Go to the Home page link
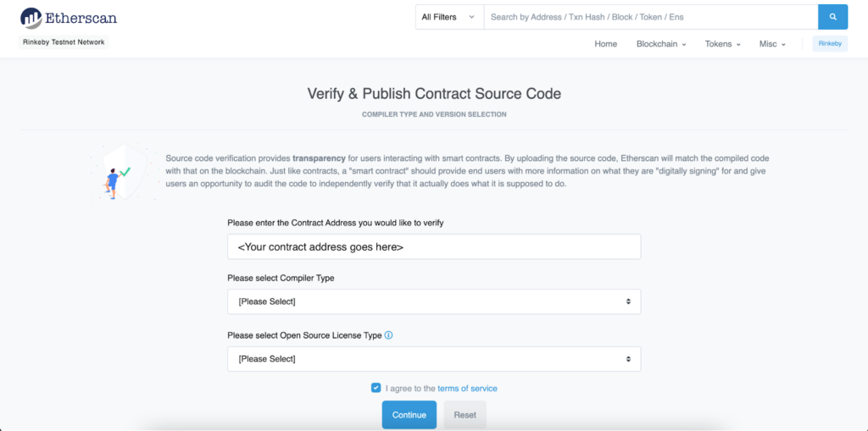Screen dimensions: 868x431 coord(606,44)
